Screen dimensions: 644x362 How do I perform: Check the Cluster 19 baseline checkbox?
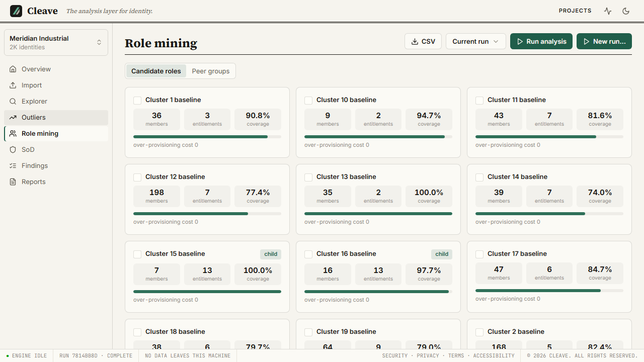click(308, 332)
